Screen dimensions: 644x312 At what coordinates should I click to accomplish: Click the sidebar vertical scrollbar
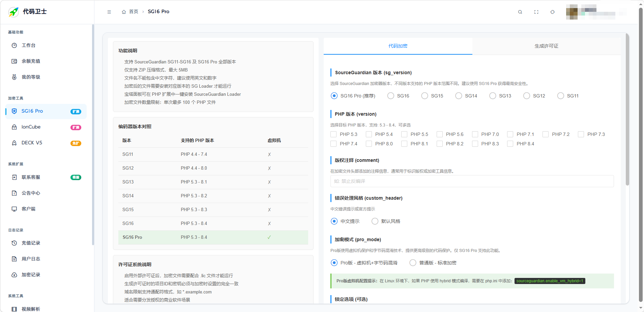(x=93, y=135)
